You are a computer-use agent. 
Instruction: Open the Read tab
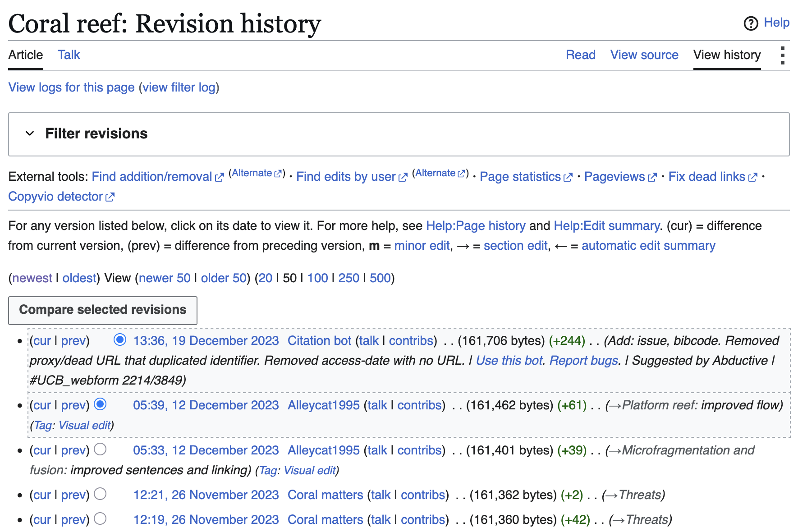[x=581, y=55]
